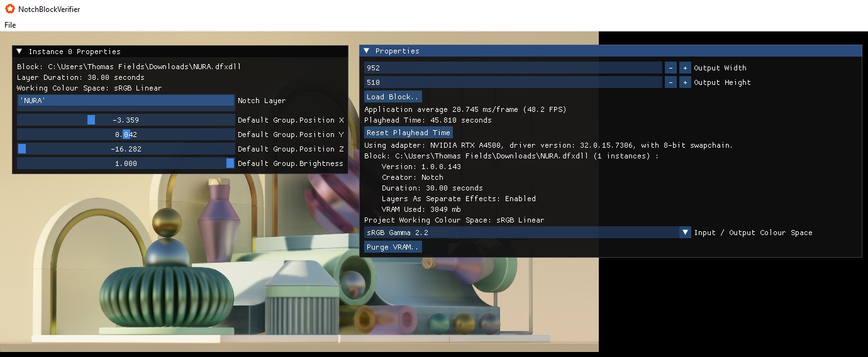Click the Purge VRAM.. button
Screen dimensions: 868x357
pyautogui.click(x=393, y=247)
